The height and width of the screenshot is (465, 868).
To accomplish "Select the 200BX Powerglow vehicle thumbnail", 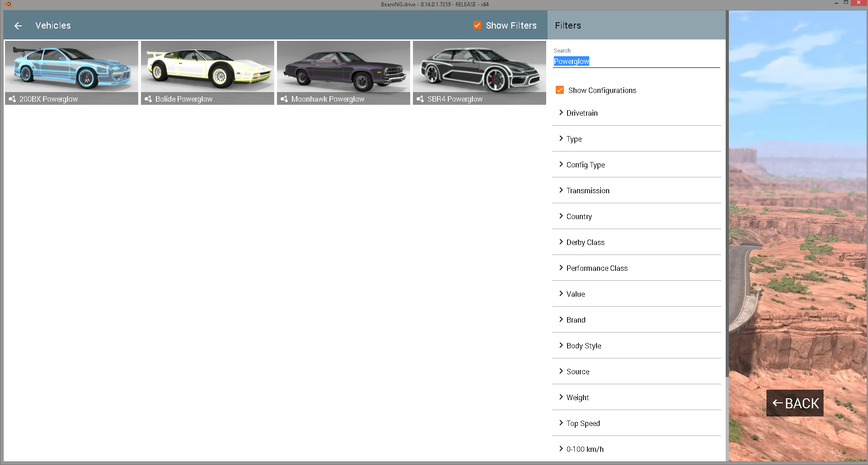I will pyautogui.click(x=72, y=73).
